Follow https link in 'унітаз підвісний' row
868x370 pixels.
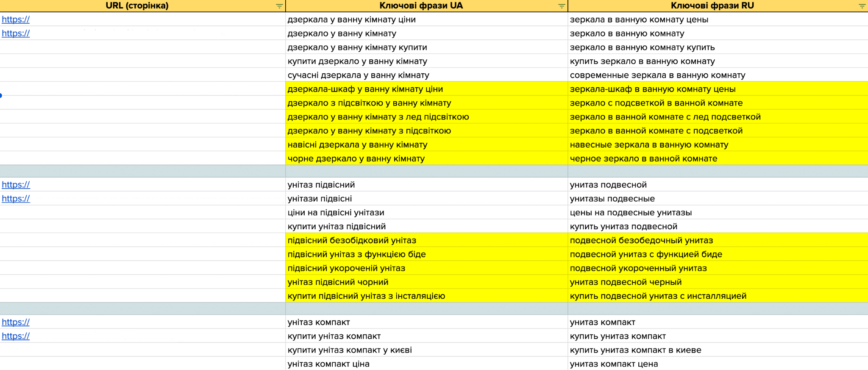[16, 185]
